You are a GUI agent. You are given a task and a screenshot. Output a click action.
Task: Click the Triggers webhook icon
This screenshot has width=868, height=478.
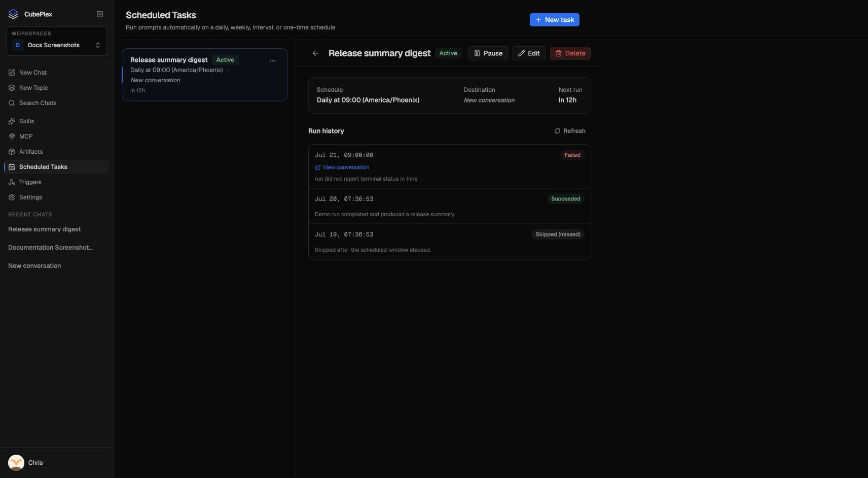[x=12, y=182]
